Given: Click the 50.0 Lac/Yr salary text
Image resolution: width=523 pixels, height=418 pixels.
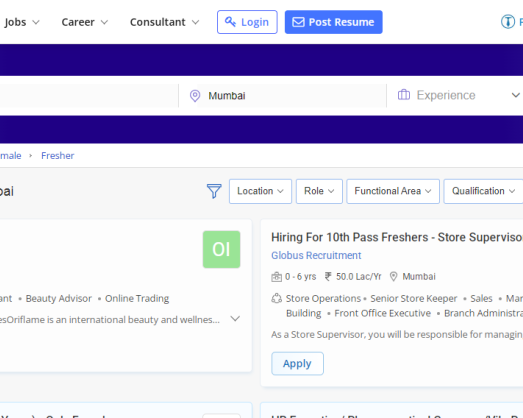Looking at the screenshot, I should pyautogui.click(x=359, y=277).
